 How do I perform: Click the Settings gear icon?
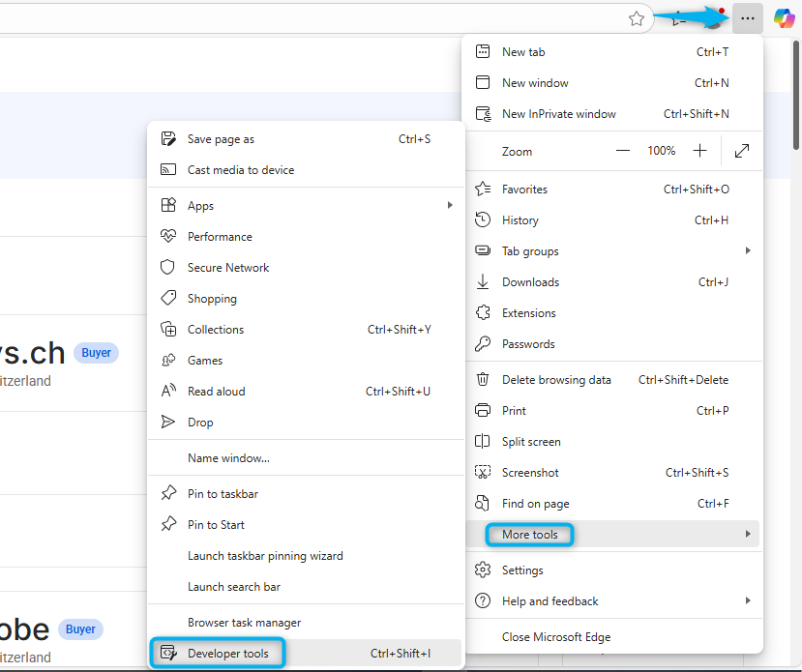(x=483, y=570)
